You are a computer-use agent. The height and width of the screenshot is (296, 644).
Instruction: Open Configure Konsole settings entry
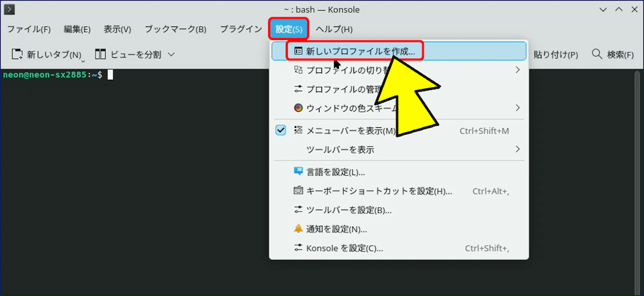[344, 248]
